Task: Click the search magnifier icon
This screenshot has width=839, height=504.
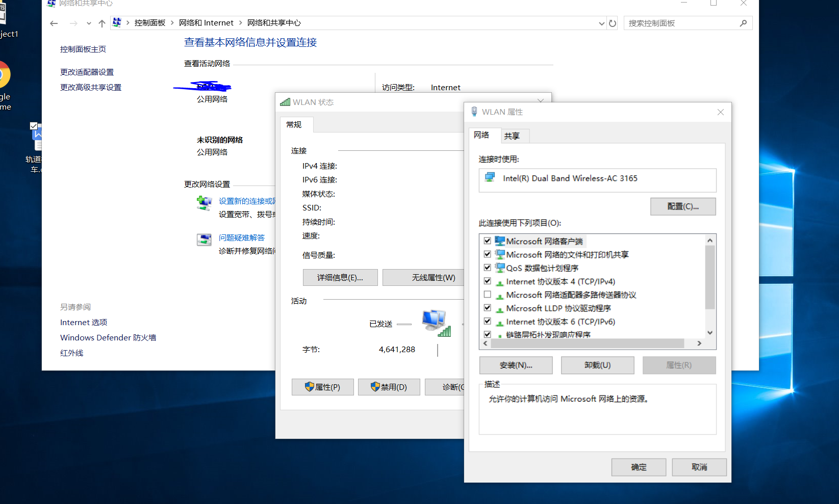Action: coord(743,23)
